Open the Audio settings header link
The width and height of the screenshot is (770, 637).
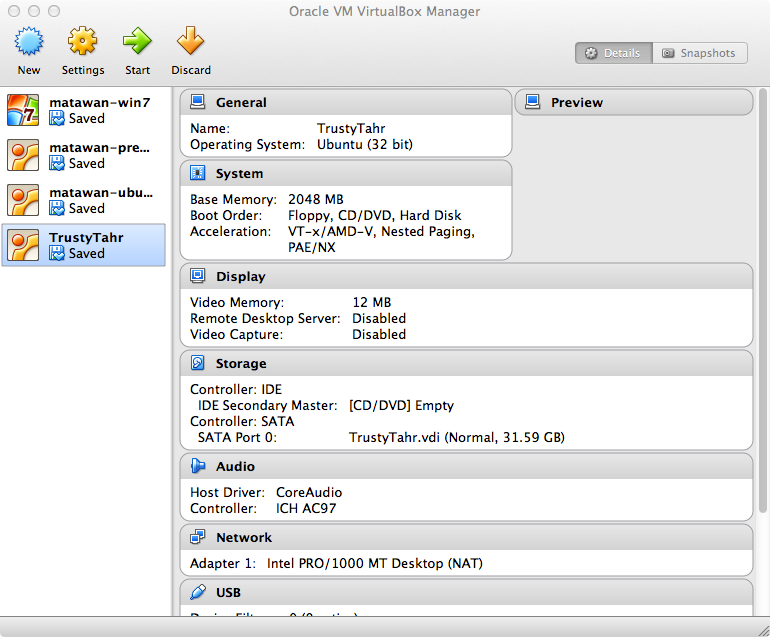click(x=235, y=466)
